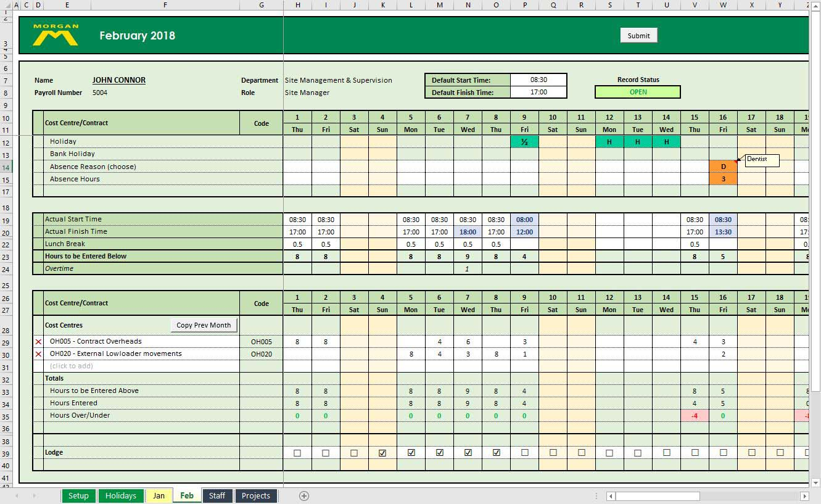Screen dimensions: 821x504
Task: Select the OH005 code cell in Code column
Action: (x=262, y=342)
